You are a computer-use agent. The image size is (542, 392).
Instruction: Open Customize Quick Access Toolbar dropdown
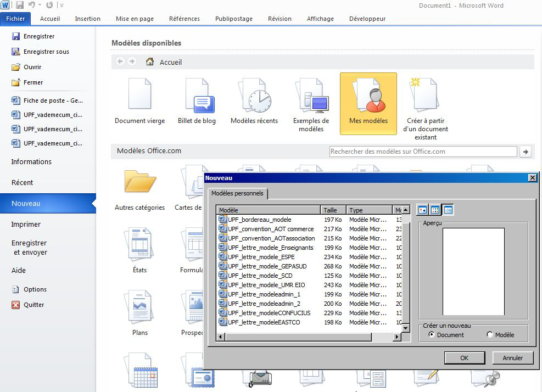(x=62, y=5)
